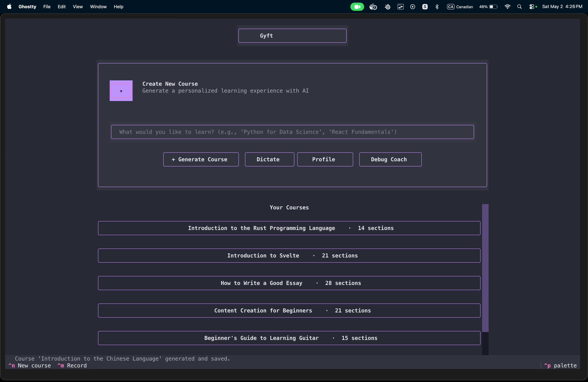588x382 pixels.
Task: Open Spotlight search in menu bar
Action: point(519,7)
